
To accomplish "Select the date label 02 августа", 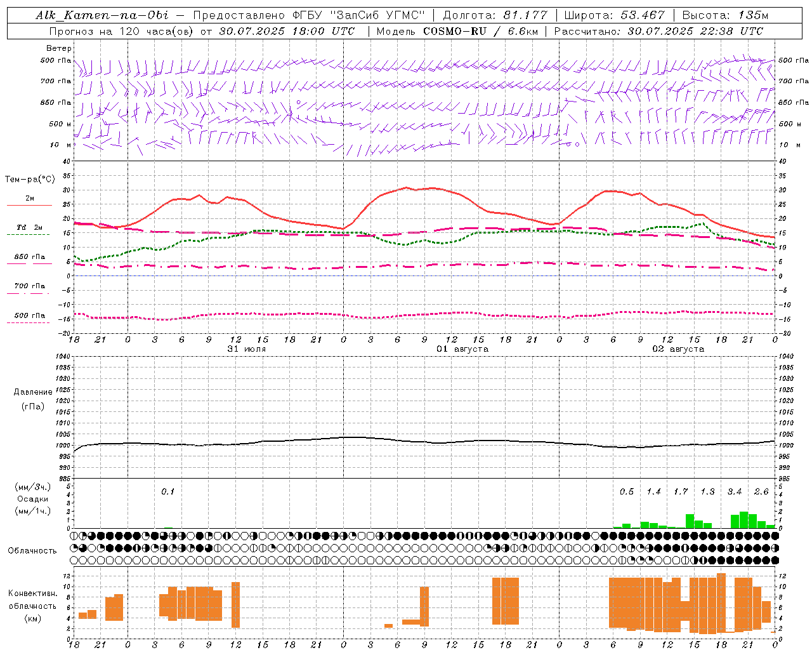I will point(678,348).
